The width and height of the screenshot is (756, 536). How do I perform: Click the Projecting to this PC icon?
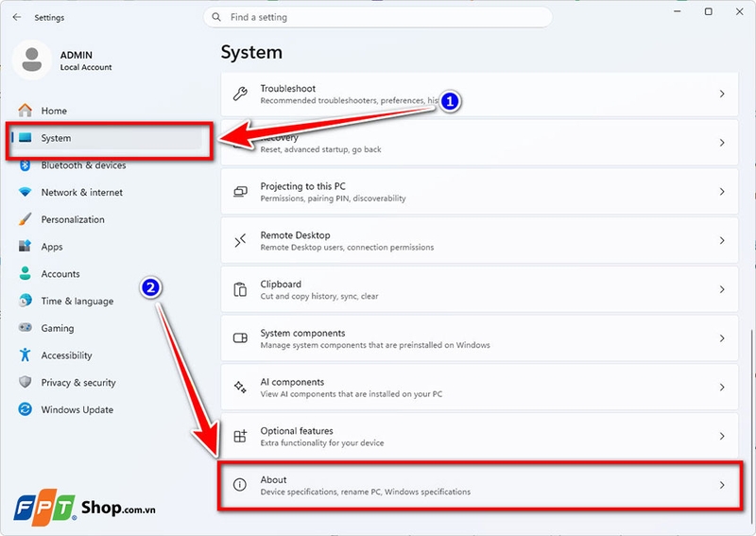(x=240, y=192)
